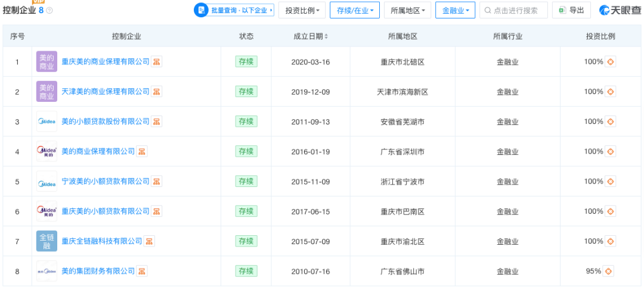Open equity structure icon for 宁波美的小额贷款有限公司

coord(156,182)
